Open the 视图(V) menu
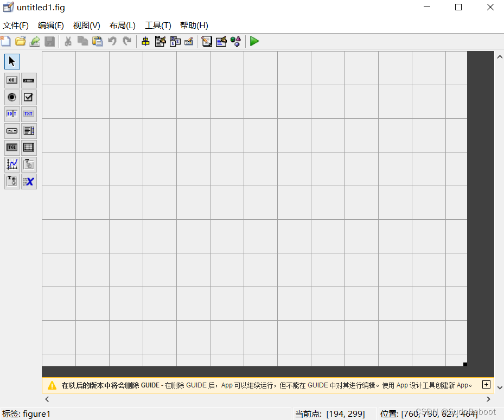This screenshot has height=420, width=504. tap(86, 26)
